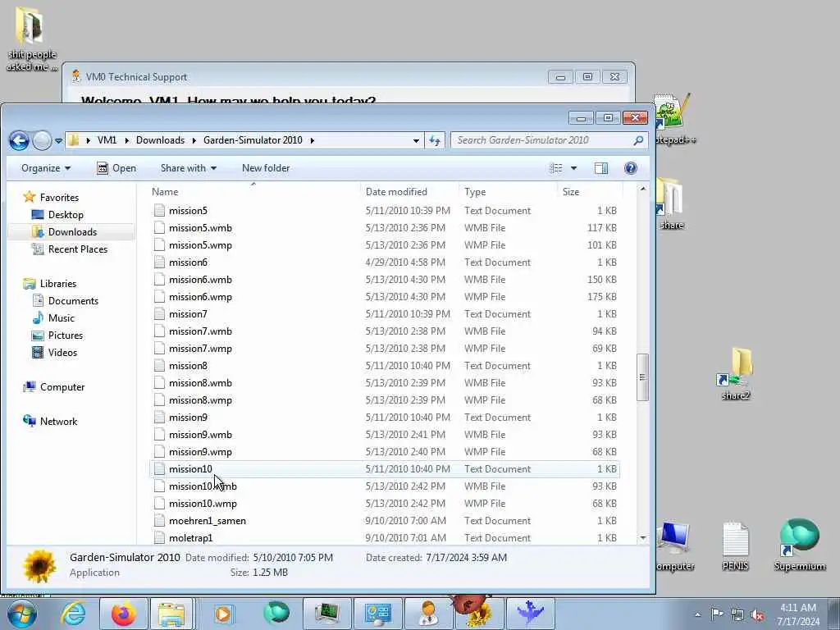Select VM1 in the address breadcrumb
Image resolution: width=840 pixels, height=630 pixels.
[x=107, y=140]
